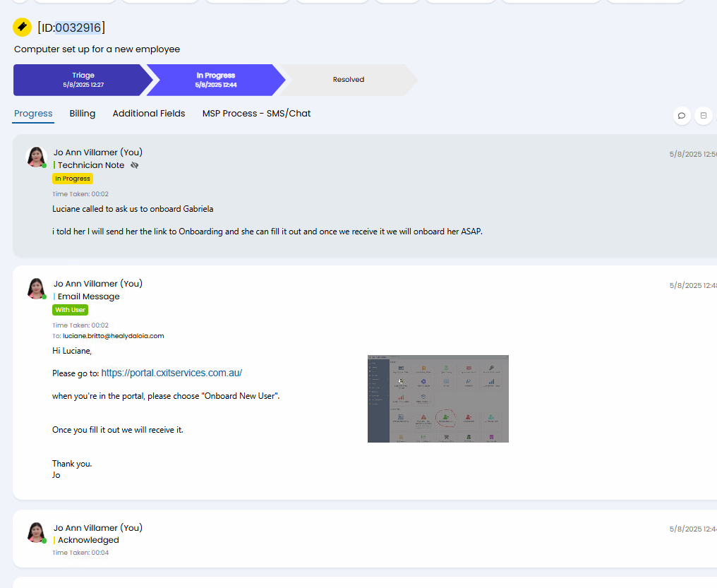The image size is (717, 588).
Task: Open the portal.cxitservices.com.au link
Action: point(171,373)
